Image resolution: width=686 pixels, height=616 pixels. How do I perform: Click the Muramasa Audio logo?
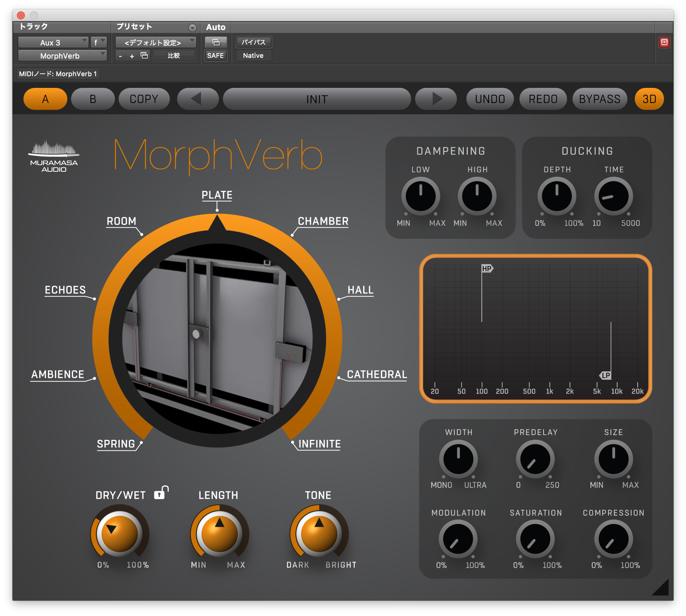pos(53,157)
